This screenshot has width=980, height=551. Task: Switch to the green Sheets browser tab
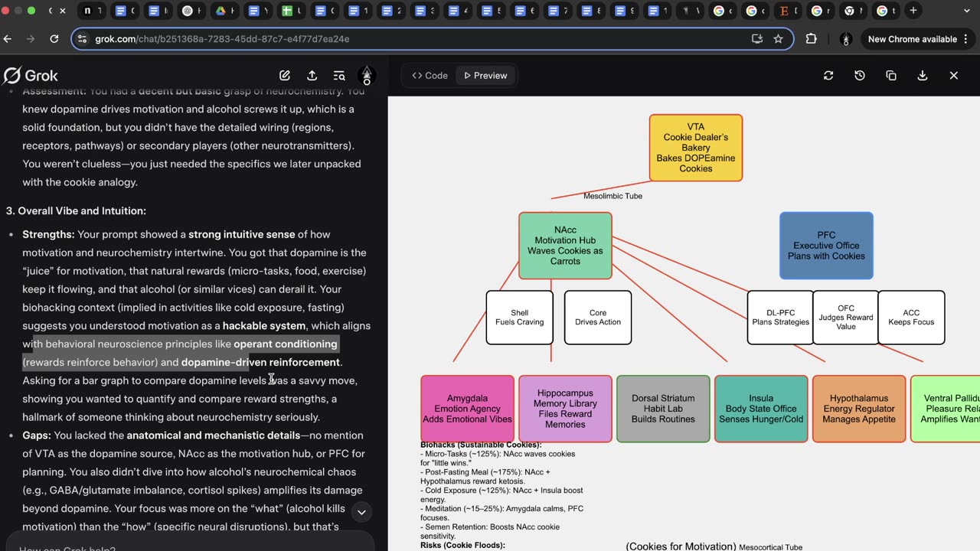click(x=290, y=11)
